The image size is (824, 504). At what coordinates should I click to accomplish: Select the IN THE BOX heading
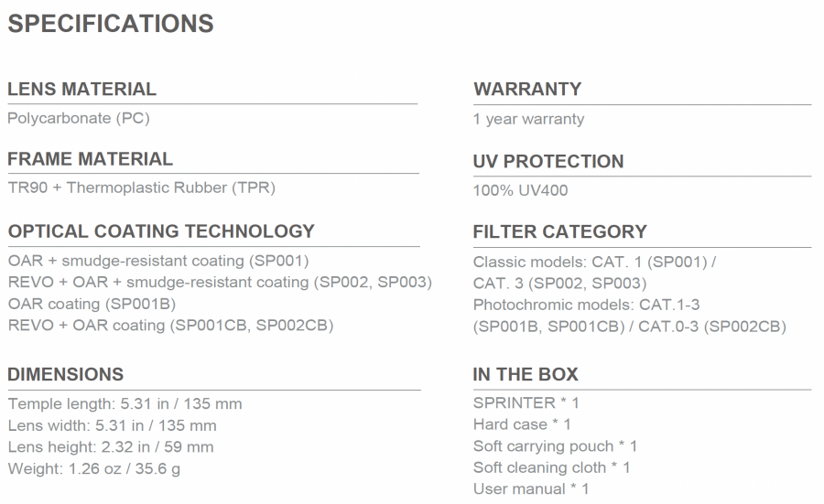(x=526, y=374)
